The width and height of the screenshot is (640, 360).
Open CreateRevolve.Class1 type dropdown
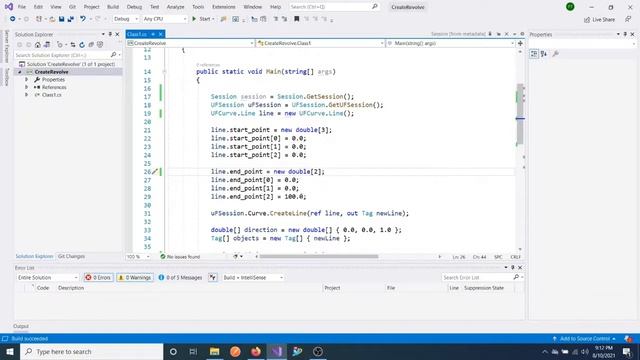click(x=320, y=43)
